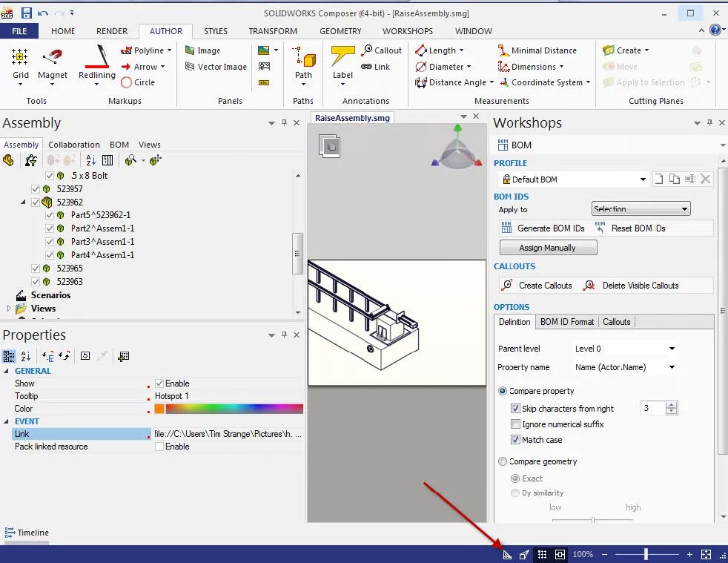Click the Minimal Distance measurement icon

pyautogui.click(x=504, y=50)
